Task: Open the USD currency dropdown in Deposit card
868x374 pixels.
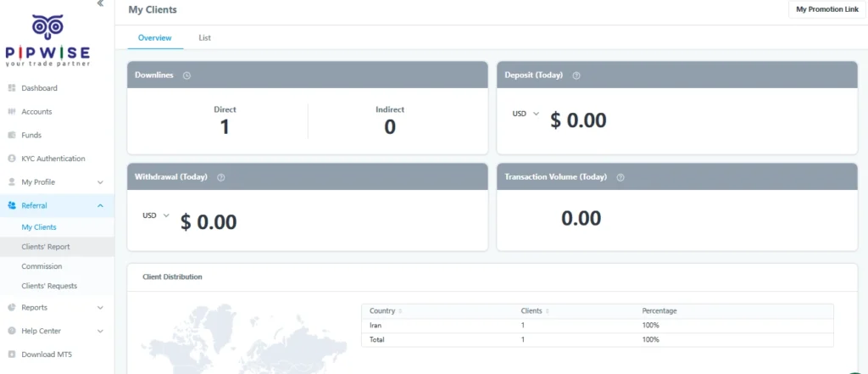Action: click(x=526, y=114)
